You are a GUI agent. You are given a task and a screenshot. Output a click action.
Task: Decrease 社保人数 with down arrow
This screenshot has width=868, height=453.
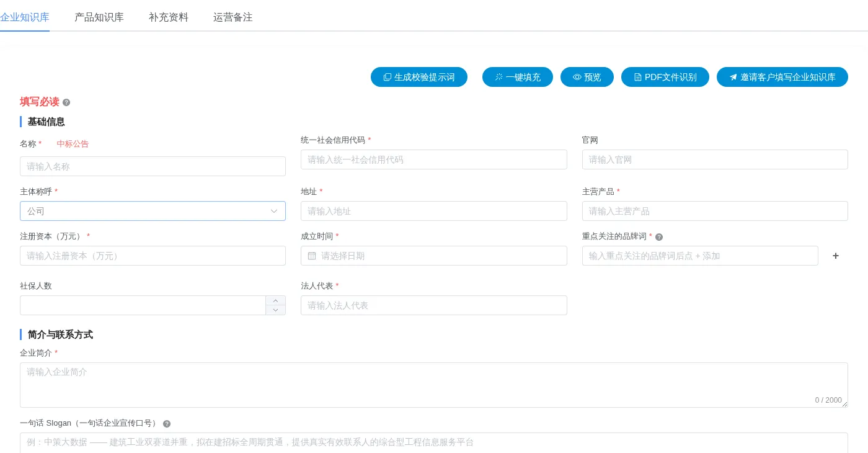tap(276, 310)
